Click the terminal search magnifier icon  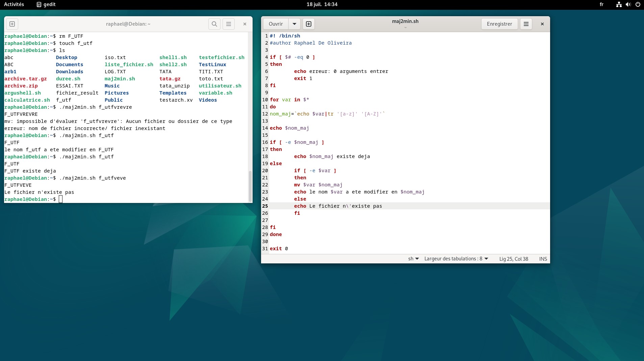(214, 24)
